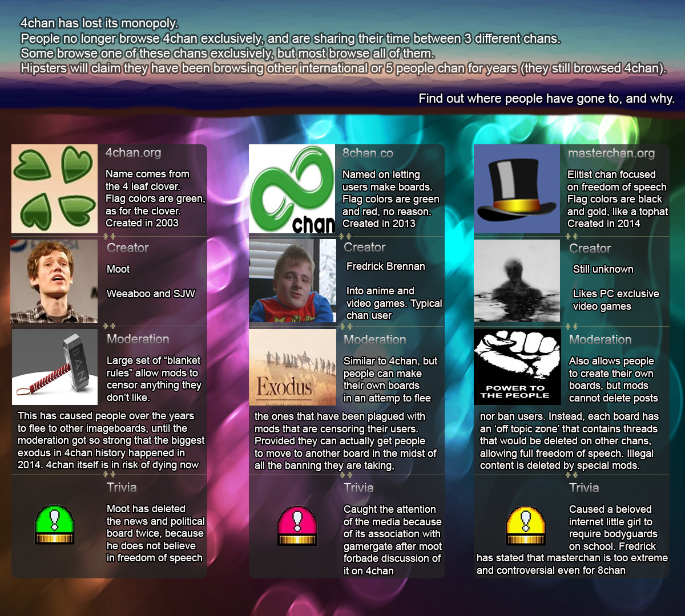This screenshot has height=616, width=685.
Task: Click the text 'Weeaboo and SJW'
Action: click(x=151, y=294)
